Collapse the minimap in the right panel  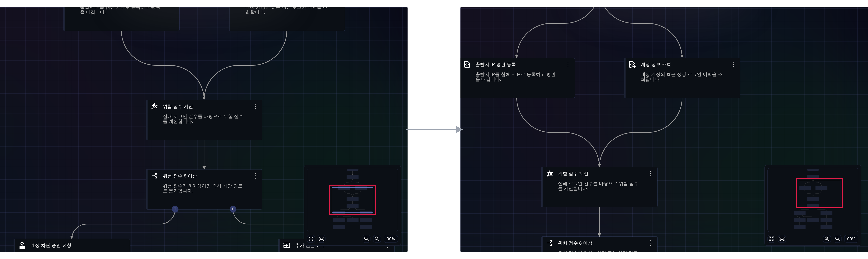point(771,239)
